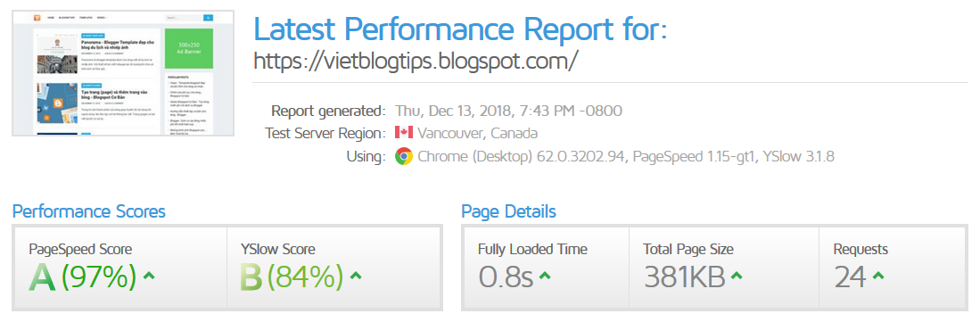Select the Performance Scores section title
The height and width of the screenshot is (322, 980).
pyautogui.click(x=89, y=211)
